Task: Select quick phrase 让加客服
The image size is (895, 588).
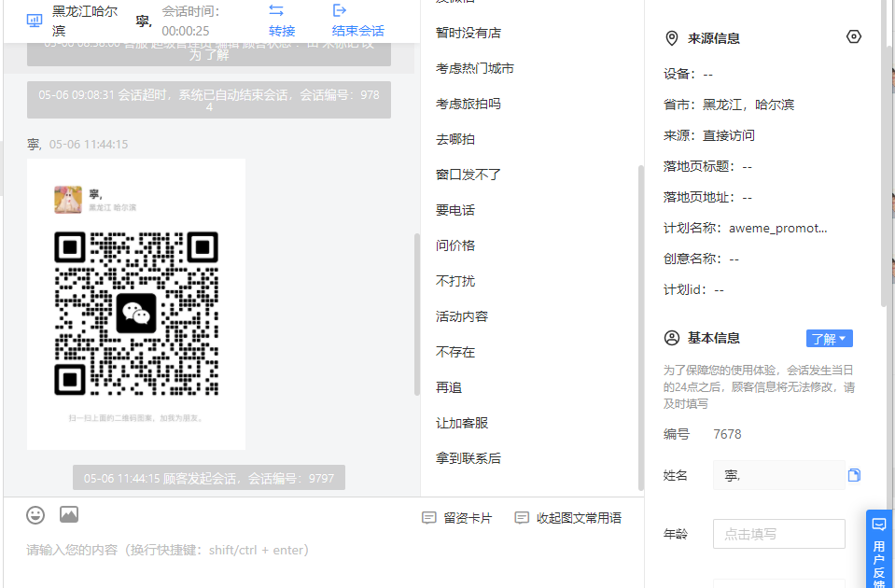Action: click(462, 423)
